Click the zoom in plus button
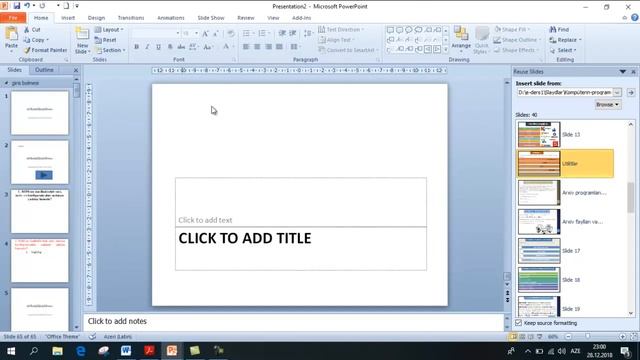The image size is (640, 360). (622, 336)
